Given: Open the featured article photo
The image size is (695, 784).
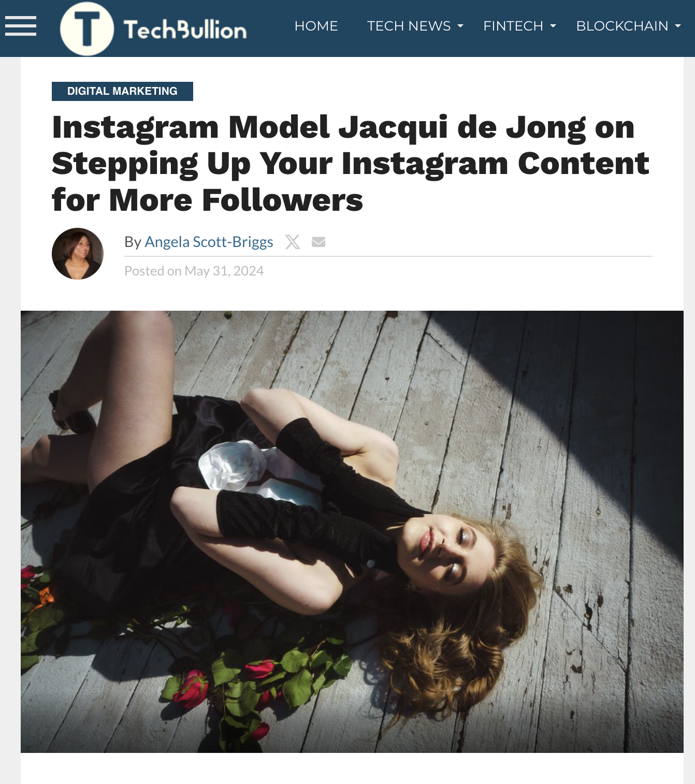Looking at the screenshot, I should [352, 532].
